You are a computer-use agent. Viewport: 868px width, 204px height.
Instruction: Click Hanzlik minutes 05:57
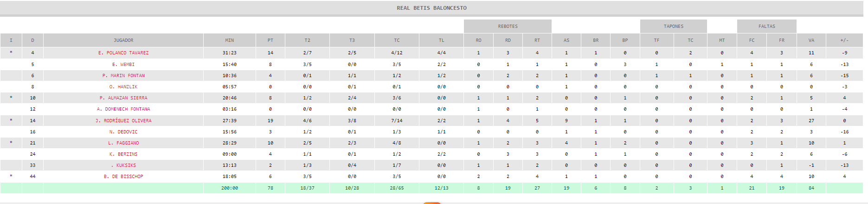(x=230, y=87)
